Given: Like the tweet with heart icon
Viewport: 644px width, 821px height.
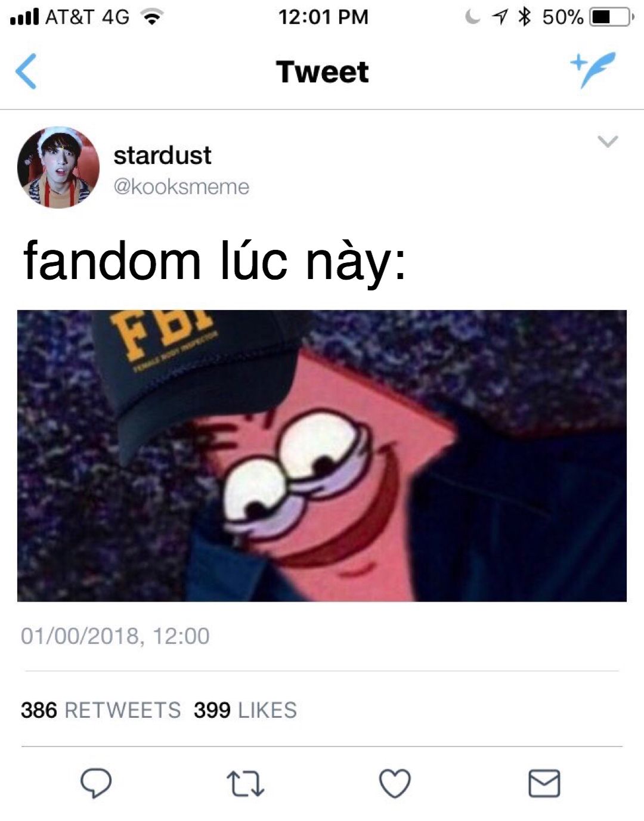Looking at the screenshot, I should [x=395, y=783].
